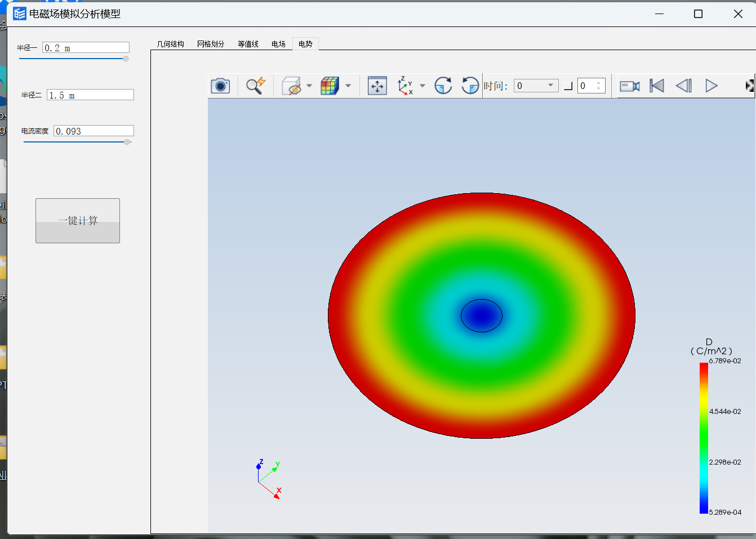Open the 时间 time combo box
Screen dimensions: 756x539
coord(536,86)
